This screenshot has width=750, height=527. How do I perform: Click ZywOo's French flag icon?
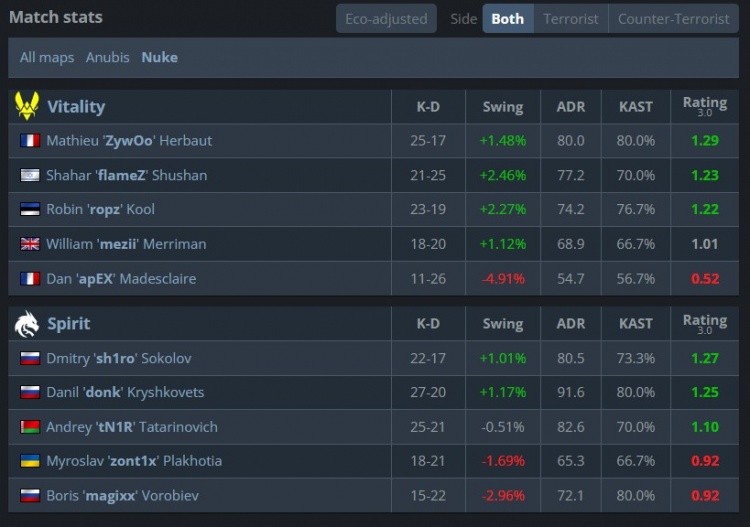(30, 141)
